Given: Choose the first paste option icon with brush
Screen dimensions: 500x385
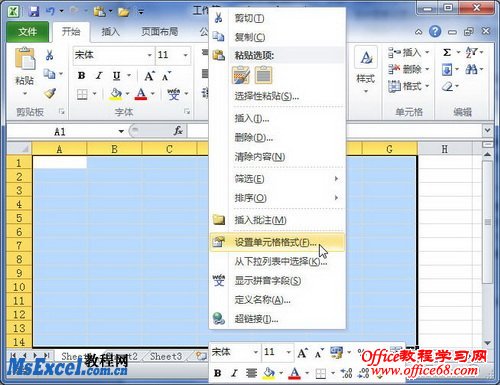Looking at the screenshot, I should click(241, 74).
